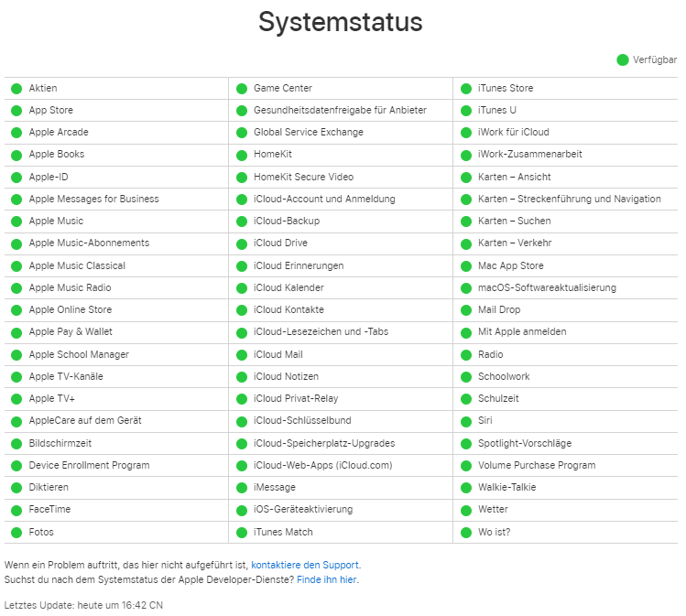Select the Volume Purchase Program row

(536, 465)
